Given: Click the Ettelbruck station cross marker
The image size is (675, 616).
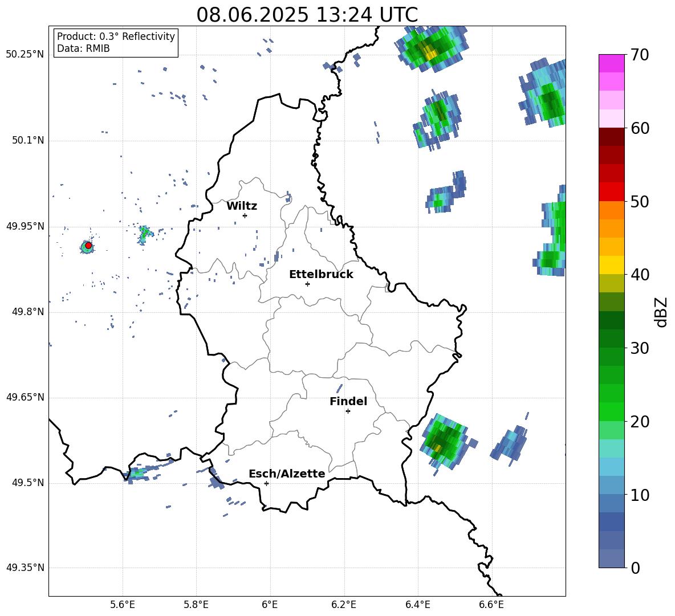Looking at the screenshot, I should [307, 284].
